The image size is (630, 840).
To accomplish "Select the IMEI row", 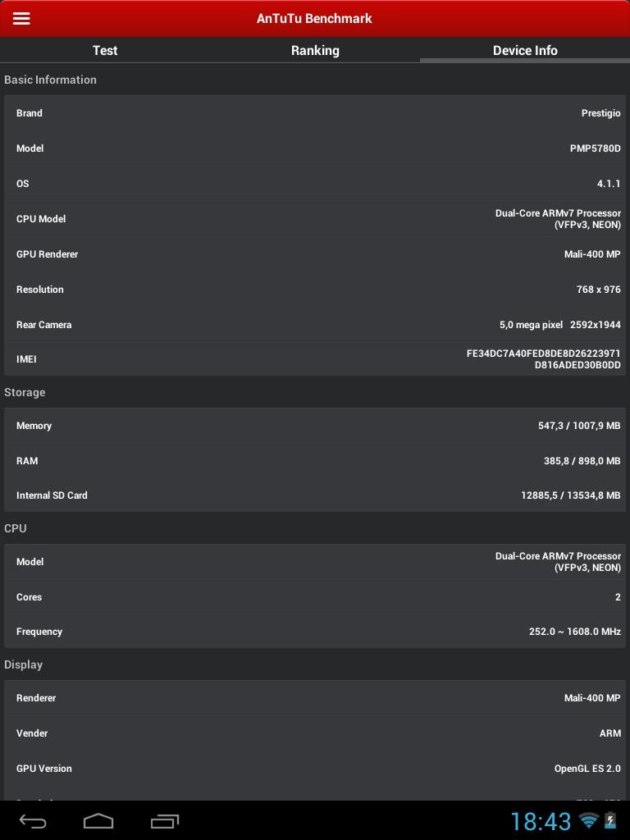I will coord(315,359).
